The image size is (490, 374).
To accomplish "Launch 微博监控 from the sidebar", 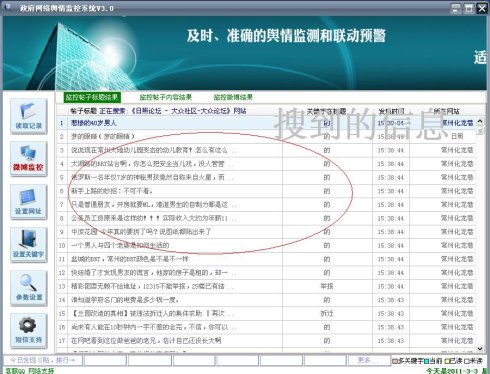I will [28, 159].
